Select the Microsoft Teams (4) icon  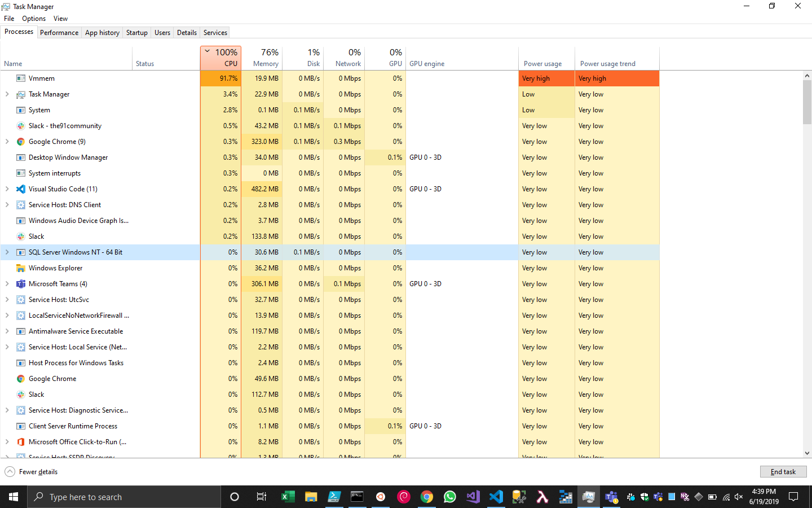pyautogui.click(x=21, y=284)
